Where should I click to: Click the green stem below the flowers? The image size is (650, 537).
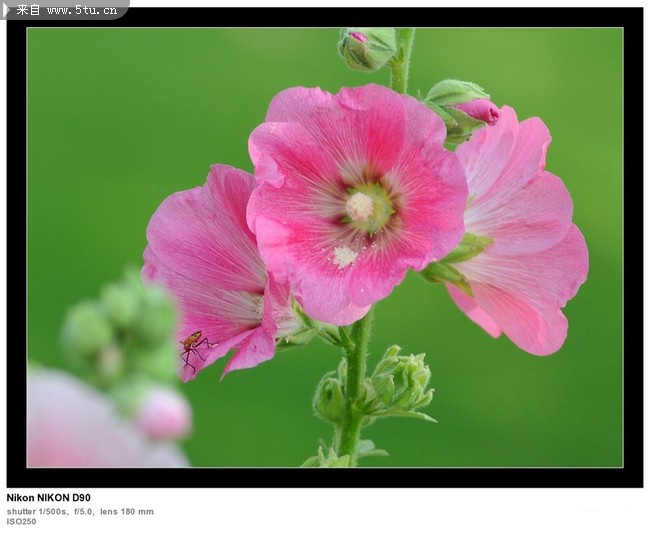tap(353, 400)
